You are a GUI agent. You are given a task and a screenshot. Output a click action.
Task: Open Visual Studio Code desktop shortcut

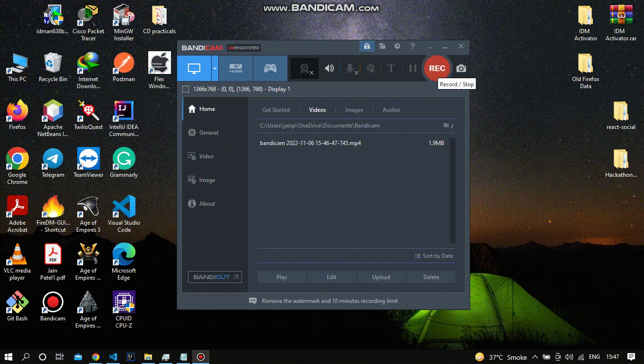(x=124, y=214)
